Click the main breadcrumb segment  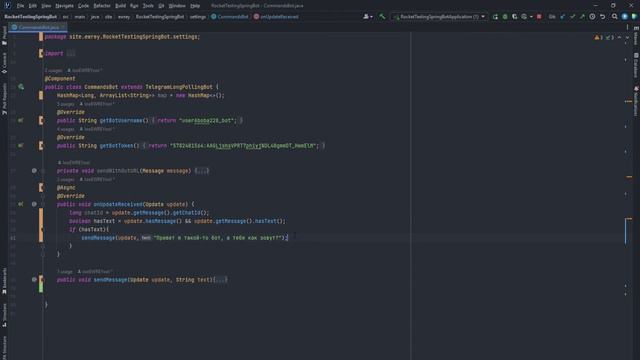80,17
